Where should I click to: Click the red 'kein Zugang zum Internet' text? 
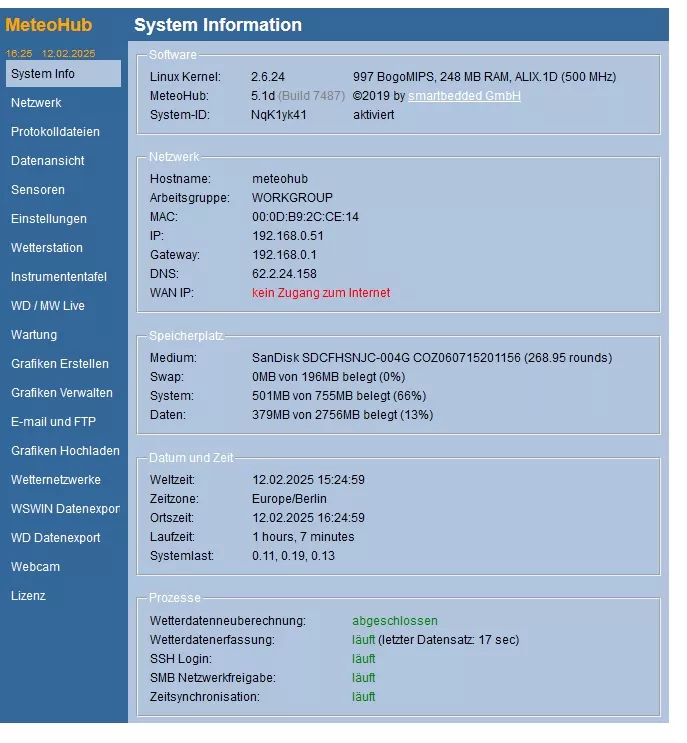tap(321, 293)
